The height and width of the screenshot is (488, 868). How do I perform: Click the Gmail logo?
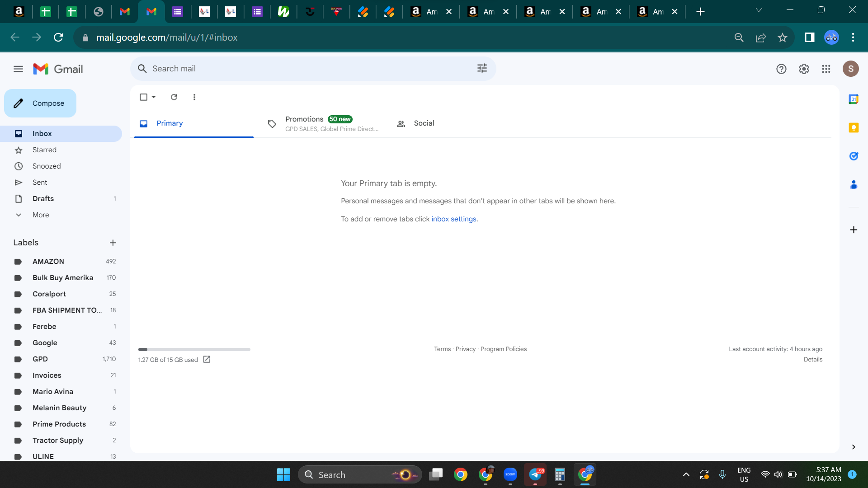[58, 69]
